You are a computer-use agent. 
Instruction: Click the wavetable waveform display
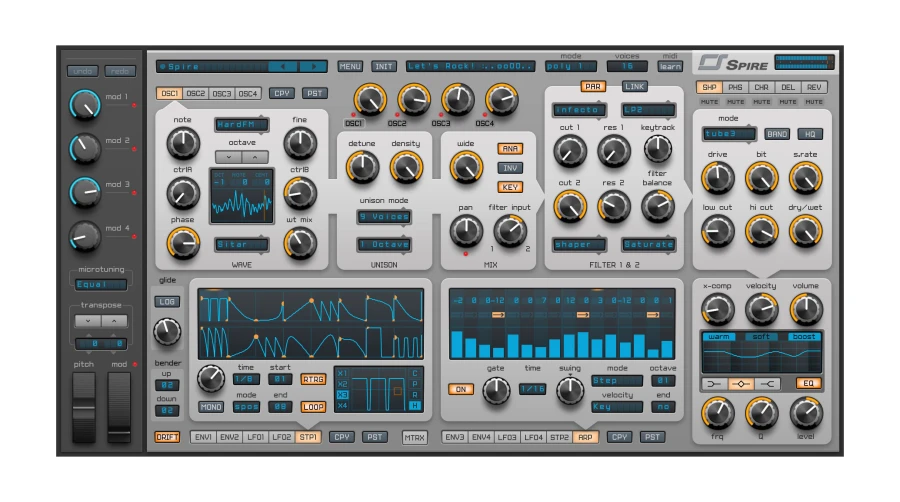pyautogui.click(x=242, y=196)
